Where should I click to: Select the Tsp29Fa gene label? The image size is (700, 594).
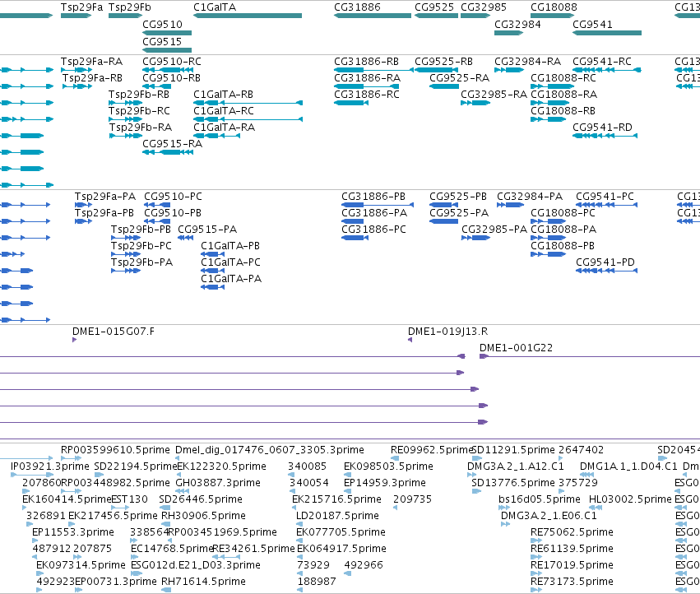click(81, 7)
